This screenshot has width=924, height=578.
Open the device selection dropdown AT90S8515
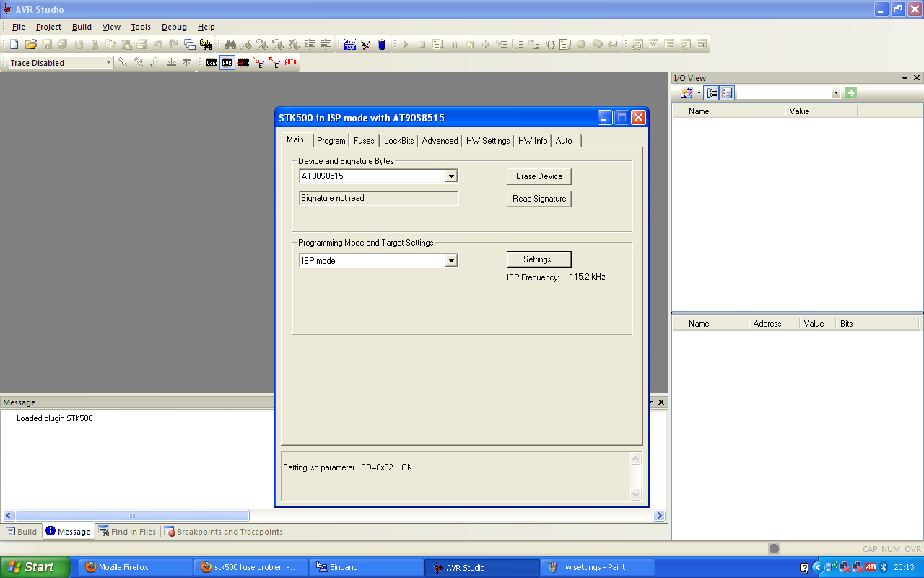pos(451,176)
